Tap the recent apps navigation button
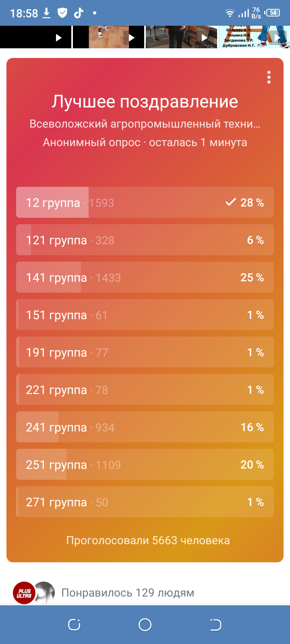Screen dimensions: 290x644 coord(74,625)
